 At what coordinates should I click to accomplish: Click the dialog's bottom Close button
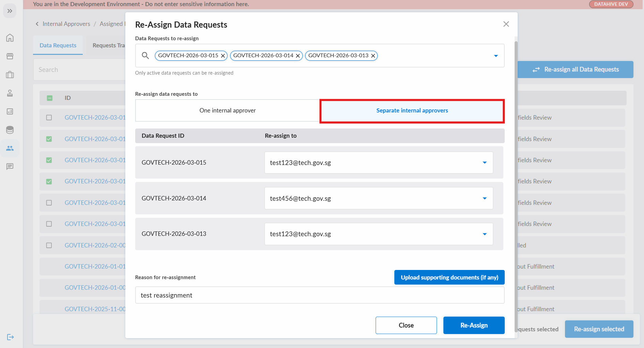click(406, 326)
